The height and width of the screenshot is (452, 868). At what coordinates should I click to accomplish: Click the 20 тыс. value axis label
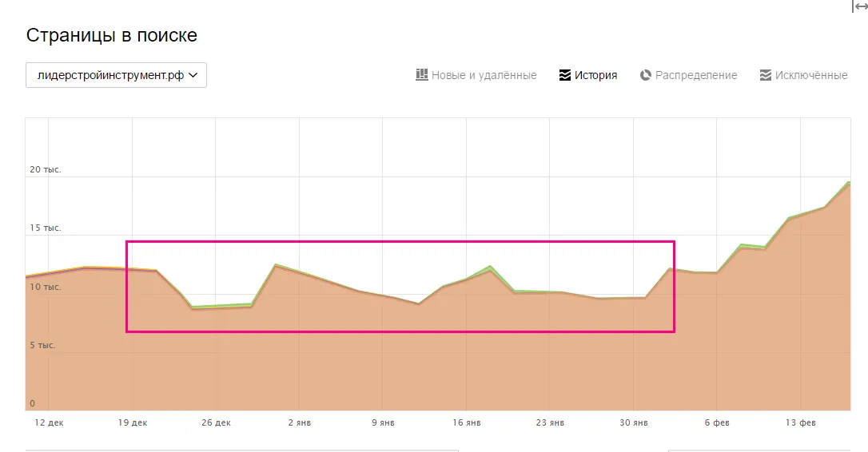click(46, 169)
